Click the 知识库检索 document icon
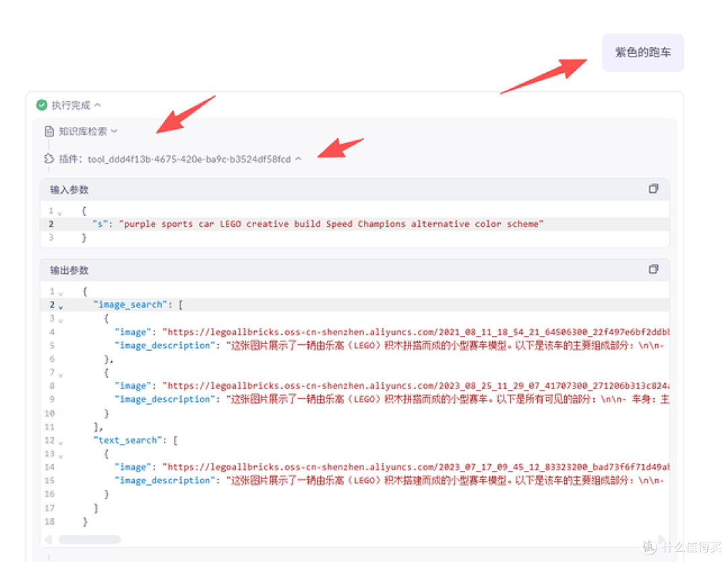Image resolution: width=728 pixels, height=562 pixels. 49,132
